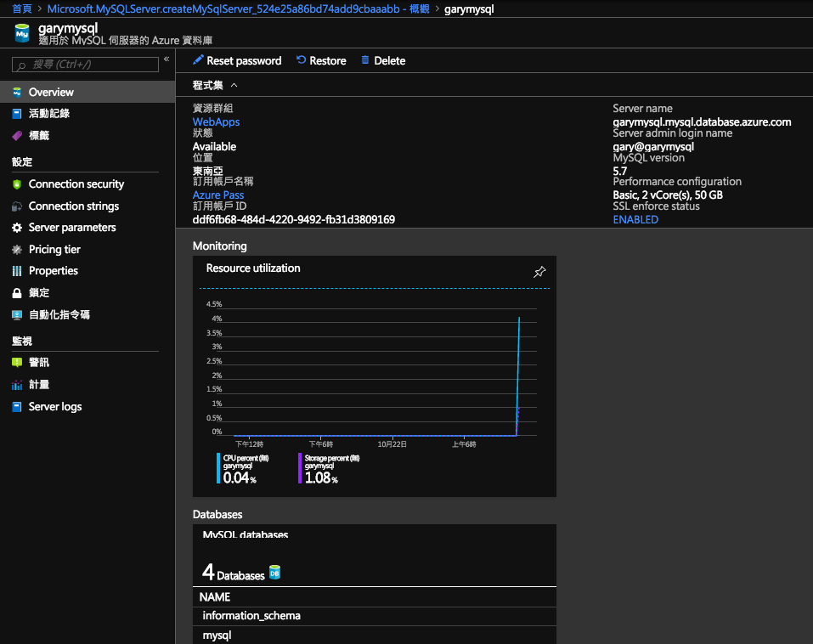
Task: Click the 1.08% storage value
Action: pyautogui.click(x=321, y=477)
